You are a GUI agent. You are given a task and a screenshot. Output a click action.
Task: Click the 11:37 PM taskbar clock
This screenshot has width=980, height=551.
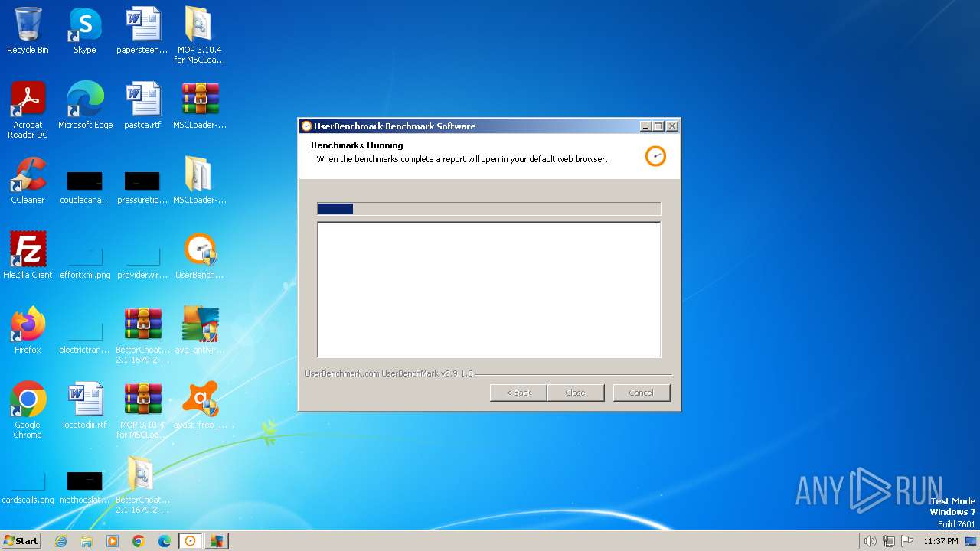tap(941, 541)
